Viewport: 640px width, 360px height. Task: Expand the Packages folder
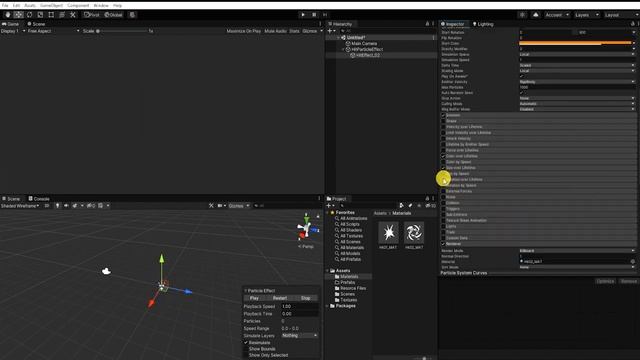pos(328,306)
